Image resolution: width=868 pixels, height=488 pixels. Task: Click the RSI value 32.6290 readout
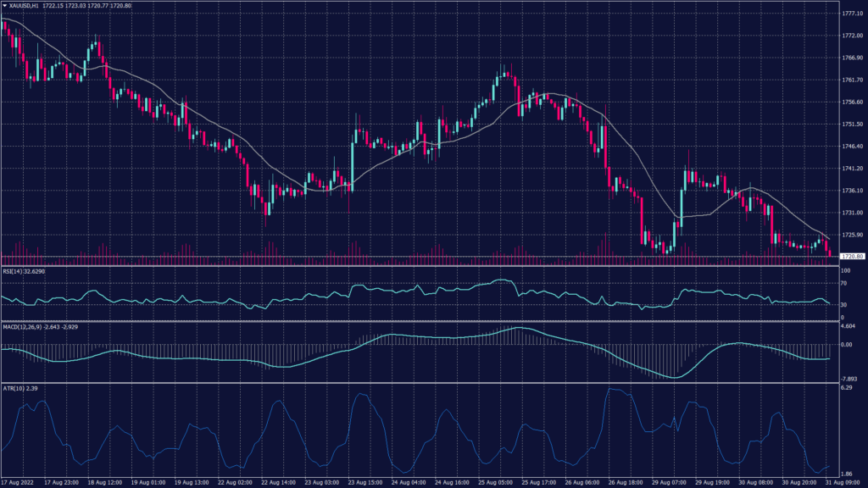coord(35,272)
